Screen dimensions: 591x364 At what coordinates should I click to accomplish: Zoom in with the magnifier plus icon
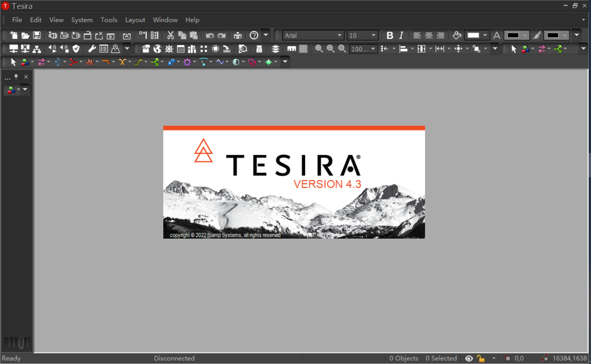[319, 49]
